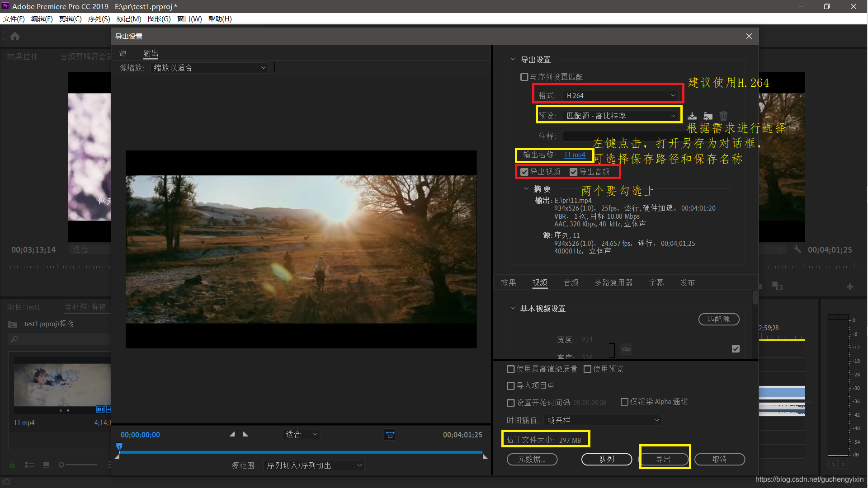Click the Queue button
This screenshot has width=868, height=488.
tap(607, 459)
